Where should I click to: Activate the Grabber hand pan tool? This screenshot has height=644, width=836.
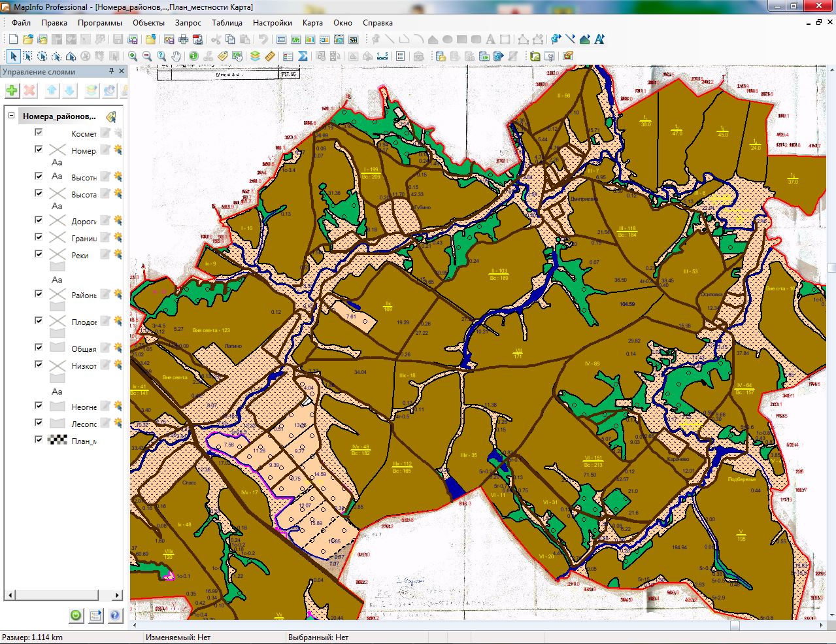click(176, 56)
